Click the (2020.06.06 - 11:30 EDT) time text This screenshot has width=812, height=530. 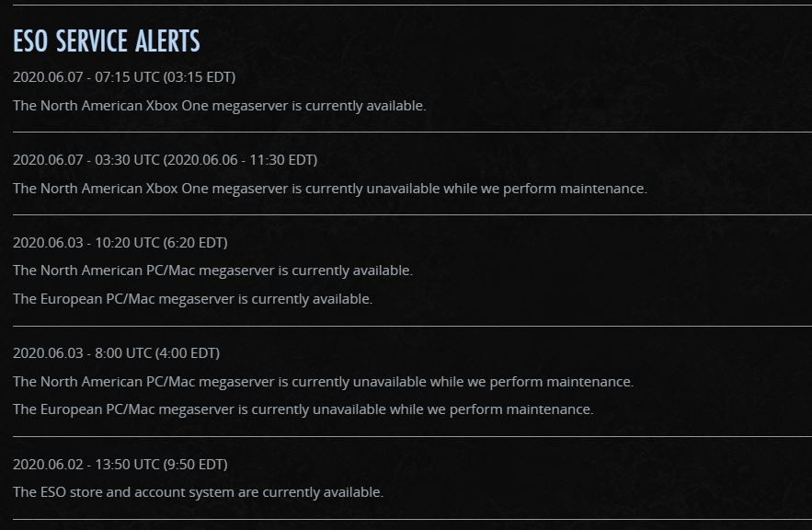click(x=240, y=160)
